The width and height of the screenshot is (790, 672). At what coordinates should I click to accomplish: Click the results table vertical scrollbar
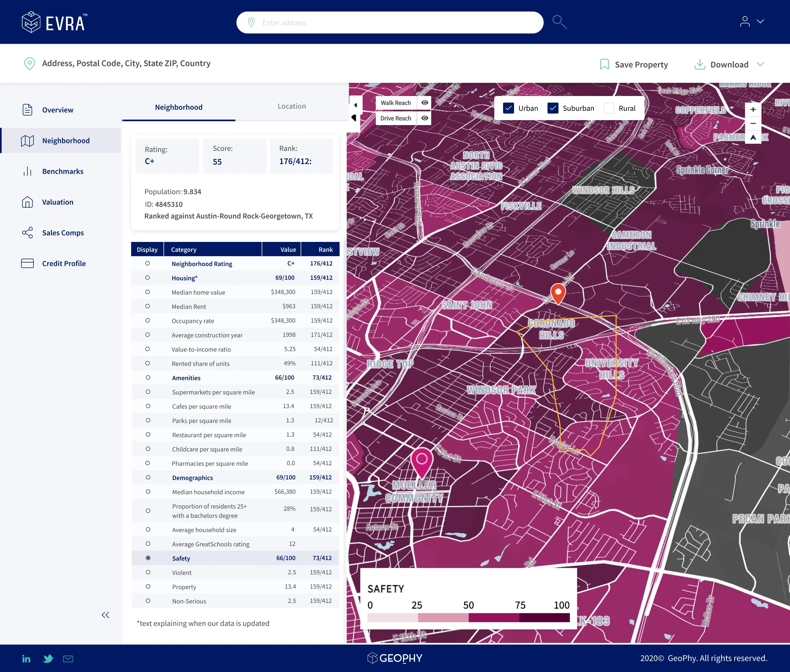(x=345, y=318)
